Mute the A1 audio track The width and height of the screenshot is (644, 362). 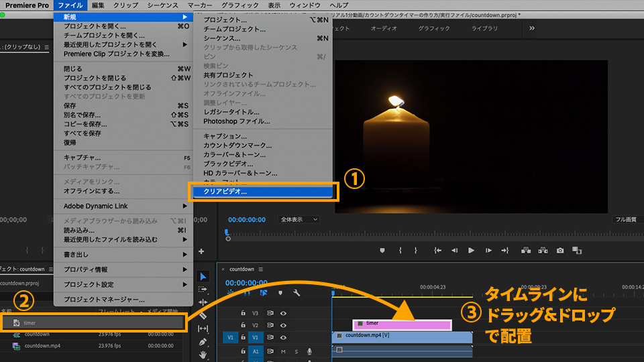(283, 351)
